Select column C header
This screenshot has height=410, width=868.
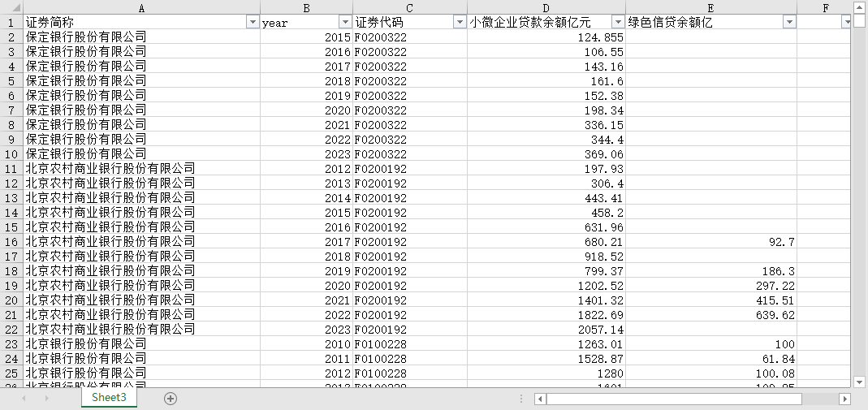point(410,8)
